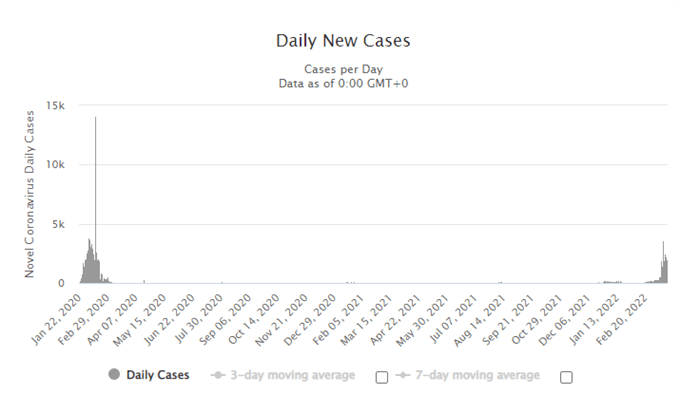680x394 pixels.
Task: Click the Daily Cases gray circle icon
Action: pos(114,374)
